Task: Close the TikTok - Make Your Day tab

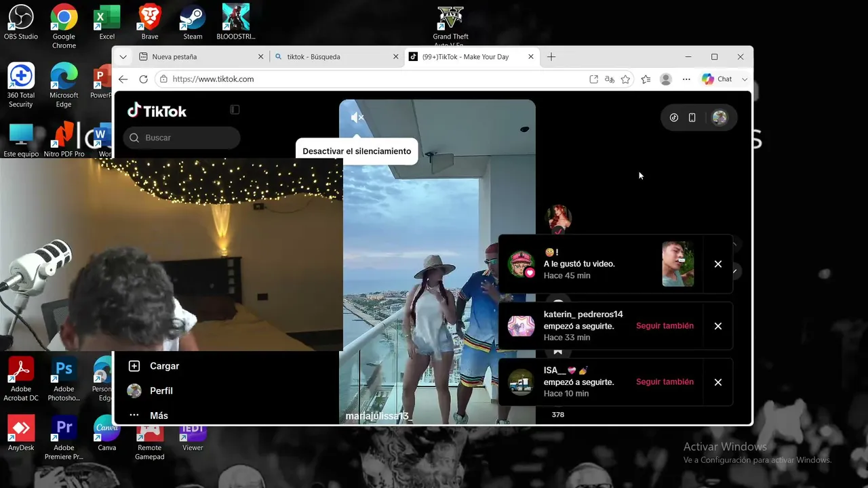Action: pyautogui.click(x=531, y=57)
